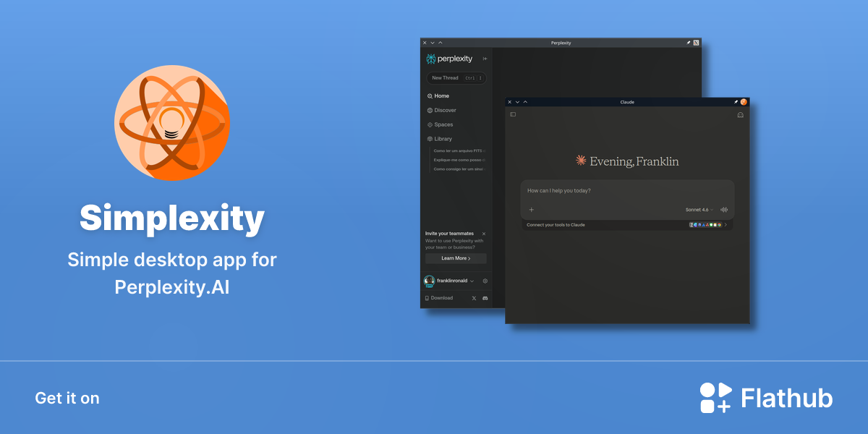Click the plus attach icon in Claude

point(531,210)
